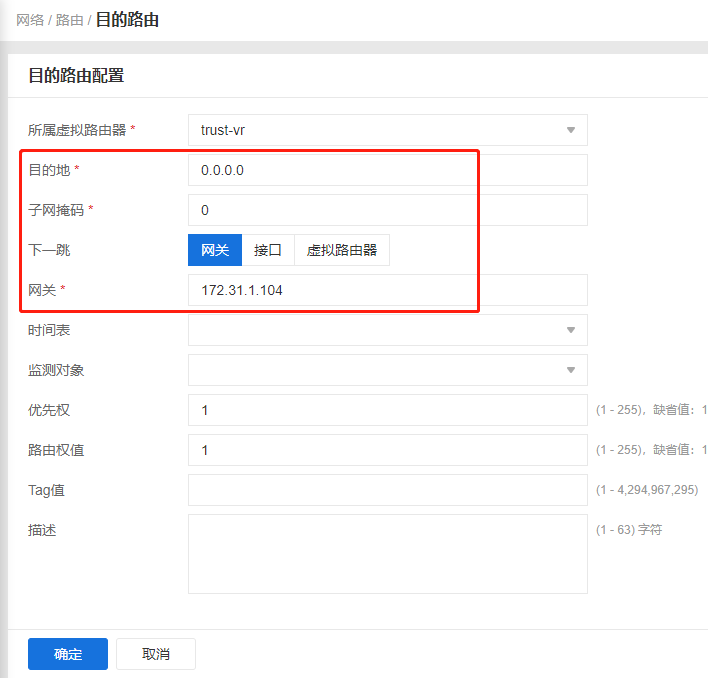
Task: Click the 子网掩码 field with value 0
Action: click(x=387, y=210)
